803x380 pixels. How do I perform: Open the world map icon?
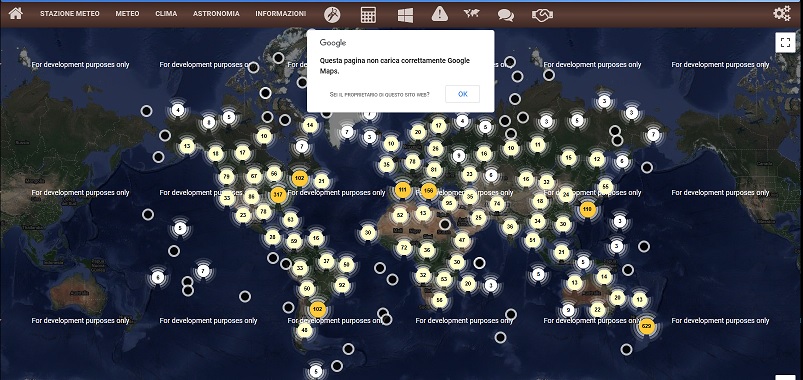pyautogui.click(x=471, y=14)
